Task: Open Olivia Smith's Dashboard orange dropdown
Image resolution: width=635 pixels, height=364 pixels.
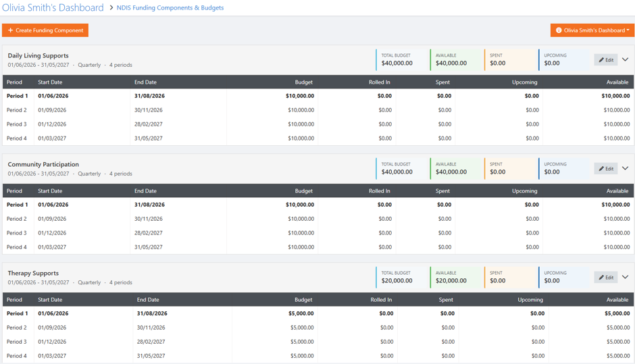Action: click(592, 30)
